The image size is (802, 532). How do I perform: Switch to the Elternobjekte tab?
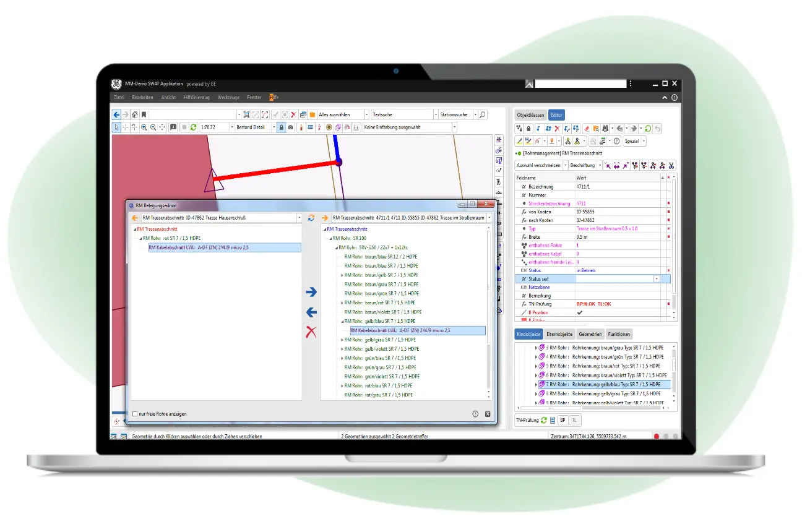point(559,334)
